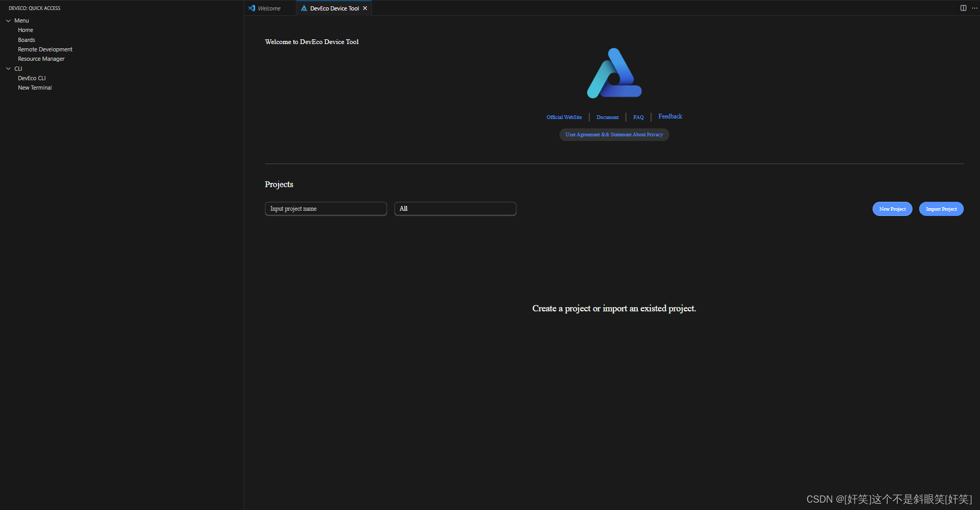The width and height of the screenshot is (980, 510).
Task: Launch DevEco CLI
Action: (32, 78)
